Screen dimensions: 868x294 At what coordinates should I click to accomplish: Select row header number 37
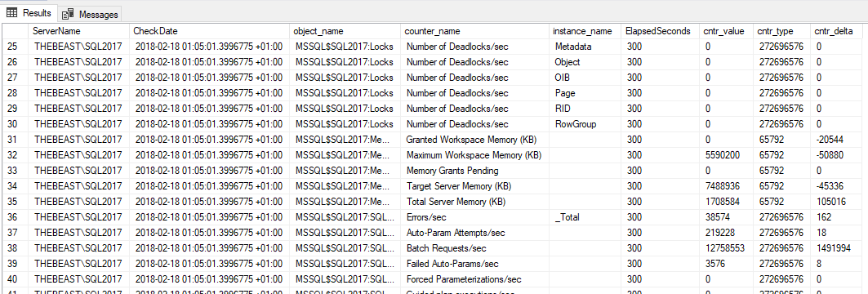14,233
